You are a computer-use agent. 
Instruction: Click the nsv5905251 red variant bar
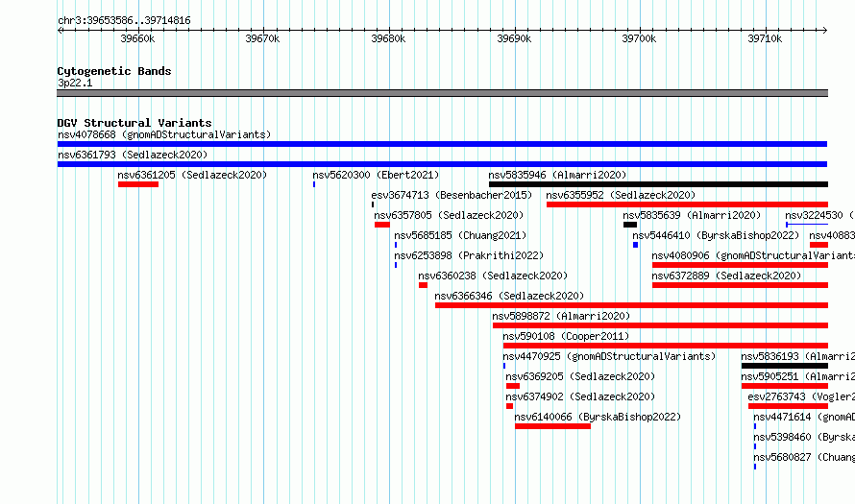tap(785, 386)
